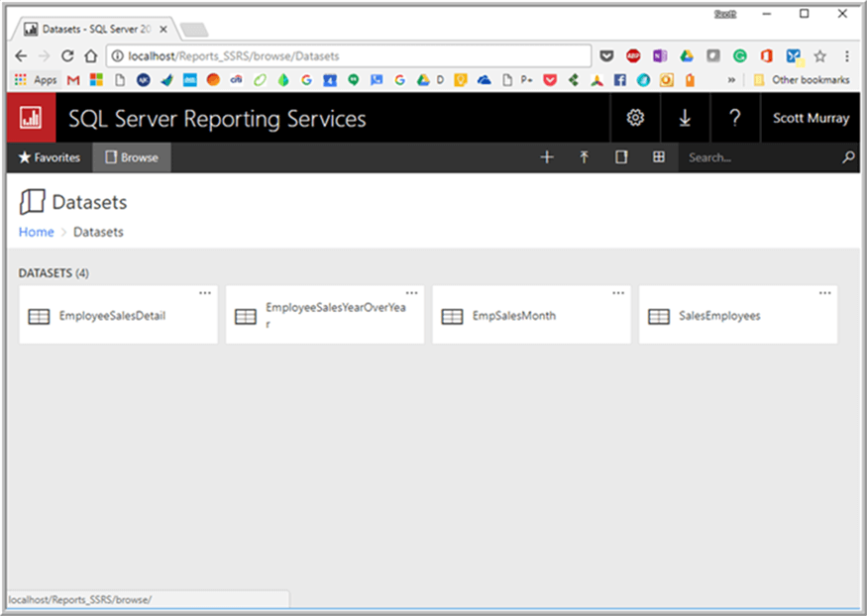The width and height of the screenshot is (867, 616).
Task: Open the SalesEmployees dataset
Action: click(738, 315)
